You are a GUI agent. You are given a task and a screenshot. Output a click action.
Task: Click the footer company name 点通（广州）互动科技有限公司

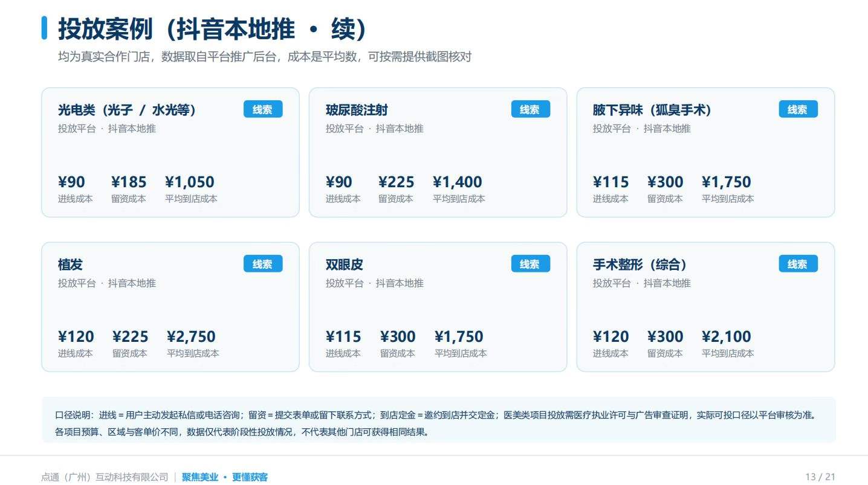tap(105, 477)
